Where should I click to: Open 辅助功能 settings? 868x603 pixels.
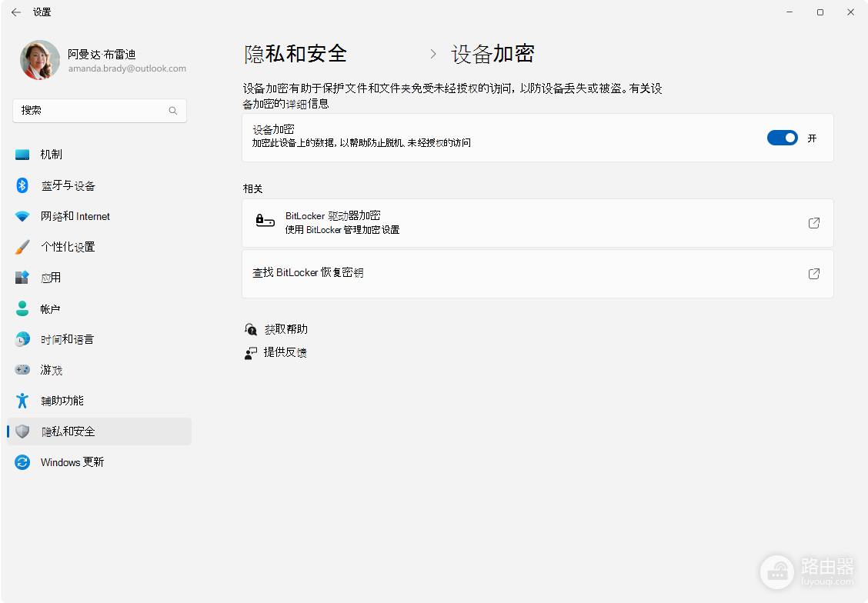pyautogui.click(x=99, y=401)
